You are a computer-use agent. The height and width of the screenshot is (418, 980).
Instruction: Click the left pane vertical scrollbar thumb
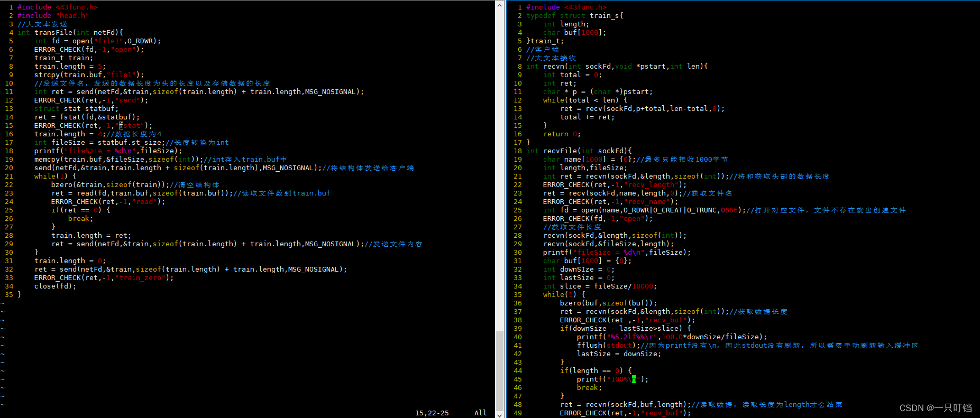500,370
